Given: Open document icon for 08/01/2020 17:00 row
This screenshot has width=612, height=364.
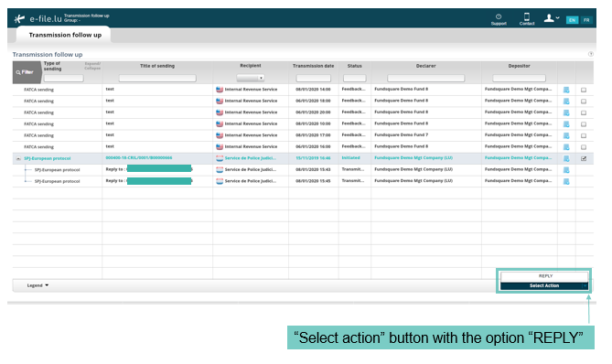Looking at the screenshot, I should (x=566, y=135).
